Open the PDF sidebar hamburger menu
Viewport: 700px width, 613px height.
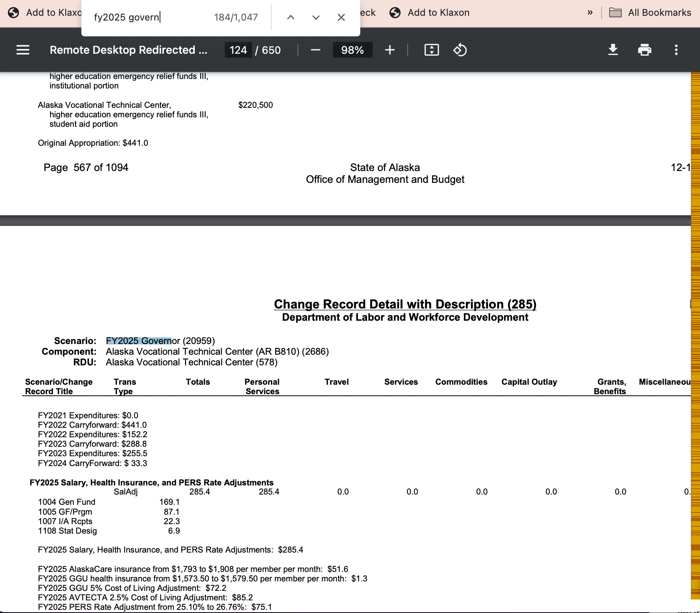[23, 50]
